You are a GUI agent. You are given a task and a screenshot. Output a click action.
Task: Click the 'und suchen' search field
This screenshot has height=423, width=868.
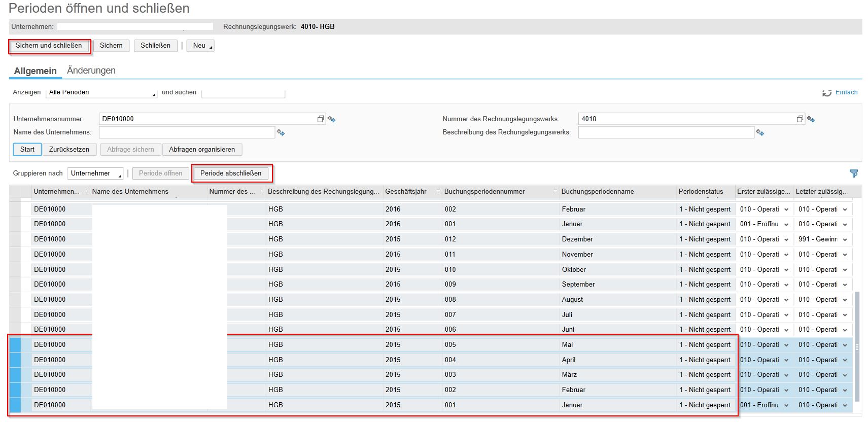(x=243, y=93)
